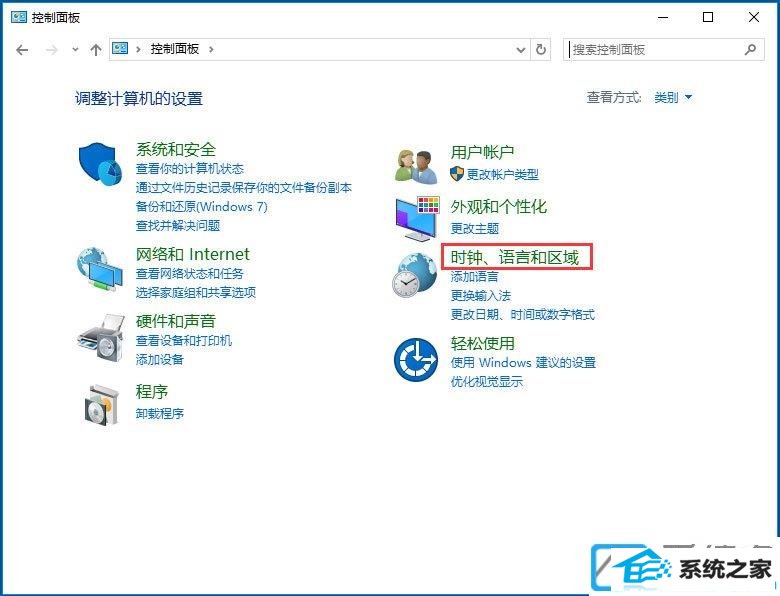Open 更改日期、时间或数字格式 link
This screenshot has height=596, width=780.
pyautogui.click(x=522, y=314)
